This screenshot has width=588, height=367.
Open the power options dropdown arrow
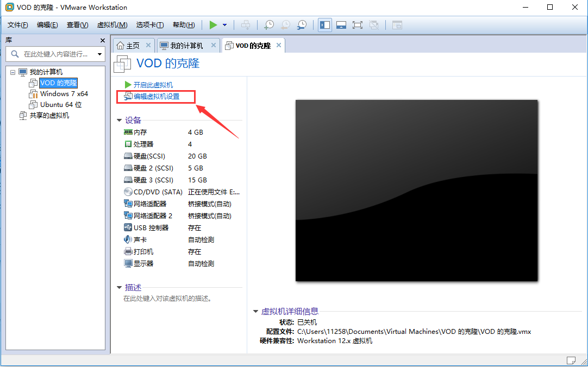click(224, 25)
